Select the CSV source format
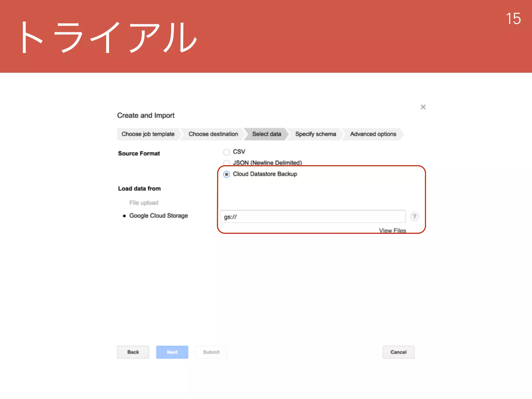The width and height of the screenshot is (532, 399). click(227, 152)
